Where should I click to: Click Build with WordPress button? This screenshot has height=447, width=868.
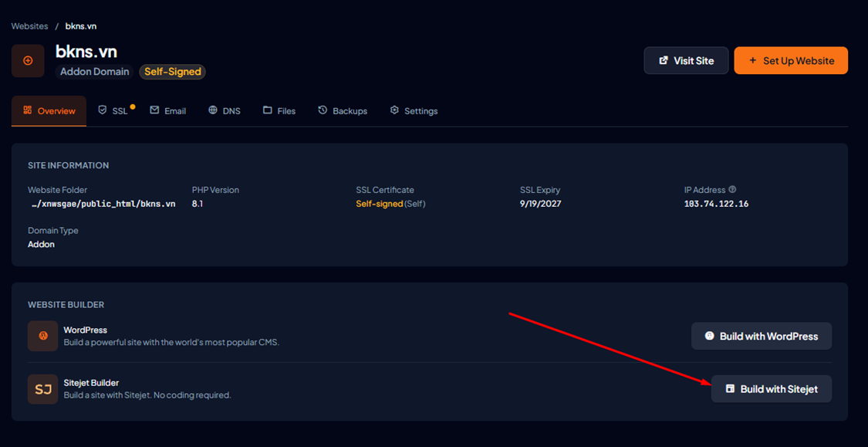762,337
